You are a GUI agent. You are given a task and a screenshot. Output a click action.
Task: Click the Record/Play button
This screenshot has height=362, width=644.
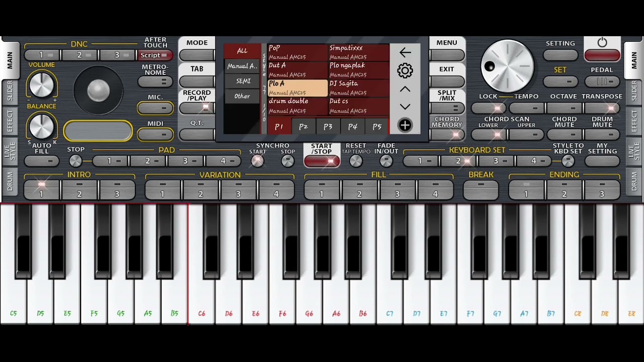point(197,108)
